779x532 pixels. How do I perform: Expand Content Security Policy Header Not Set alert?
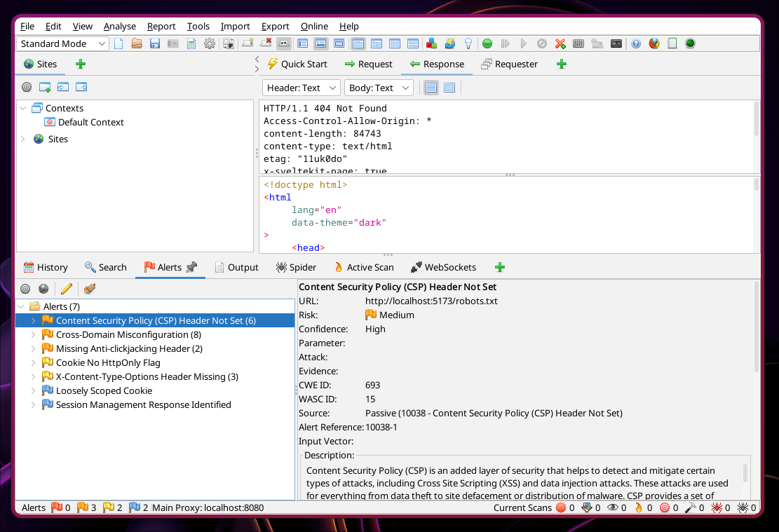(x=33, y=321)
